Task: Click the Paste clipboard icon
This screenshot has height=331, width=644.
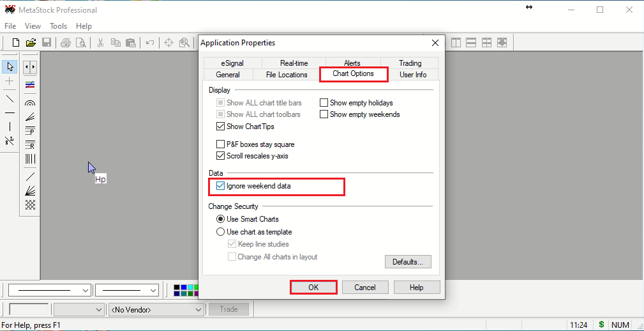Action: (131, 42)
